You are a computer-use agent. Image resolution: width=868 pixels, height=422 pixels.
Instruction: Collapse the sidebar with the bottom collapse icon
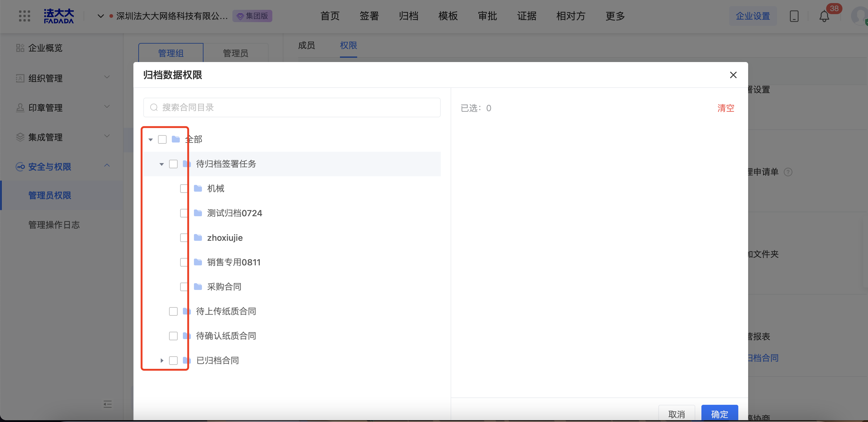point(108,404)
